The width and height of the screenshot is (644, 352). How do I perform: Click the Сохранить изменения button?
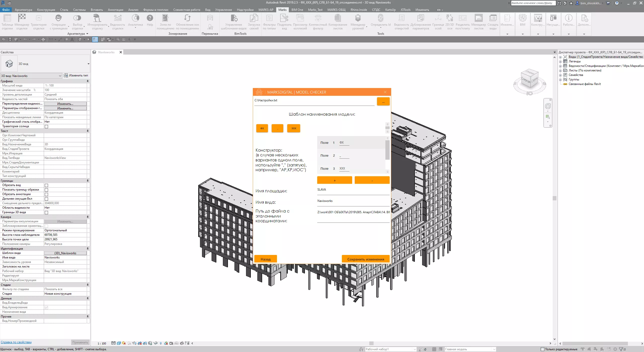[x=366, y=259]
